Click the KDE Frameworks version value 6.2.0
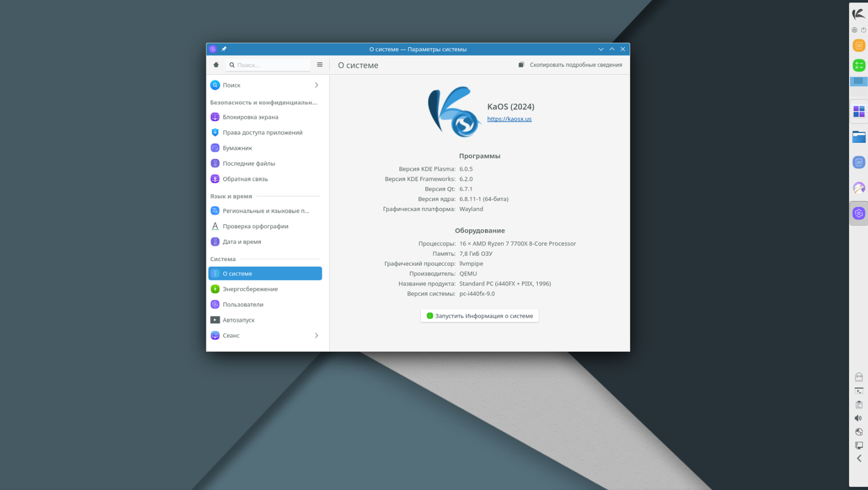The image size is (868, 490). point(466,179)
